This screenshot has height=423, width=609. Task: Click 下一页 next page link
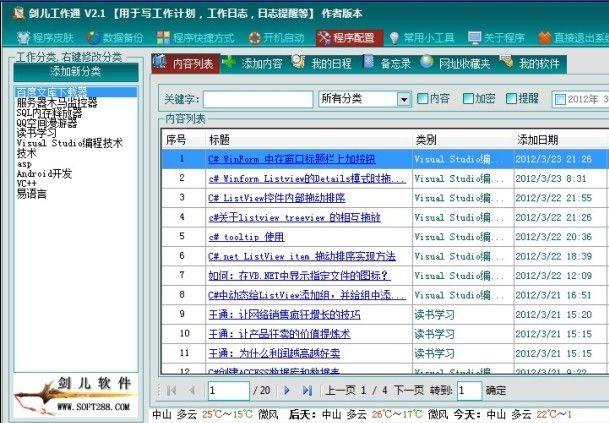point(406,390)
